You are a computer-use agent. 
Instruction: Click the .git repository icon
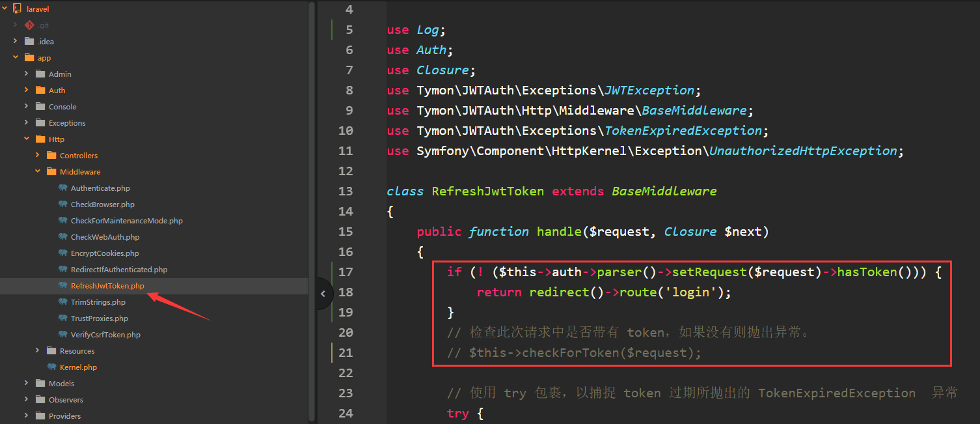pos(29,25)
